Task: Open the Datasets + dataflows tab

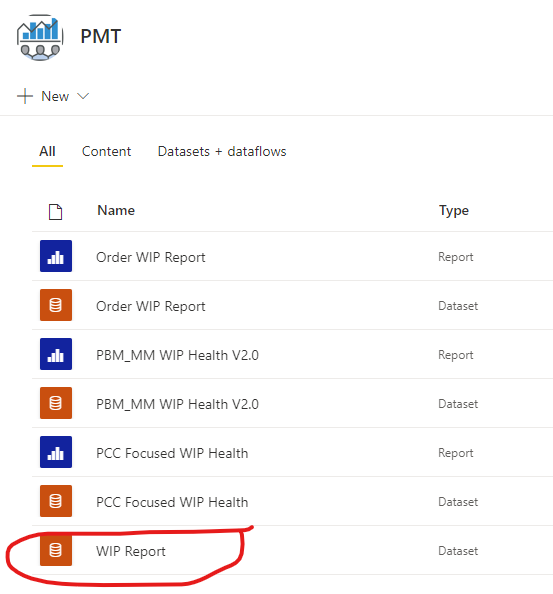Action: (222, 152)
